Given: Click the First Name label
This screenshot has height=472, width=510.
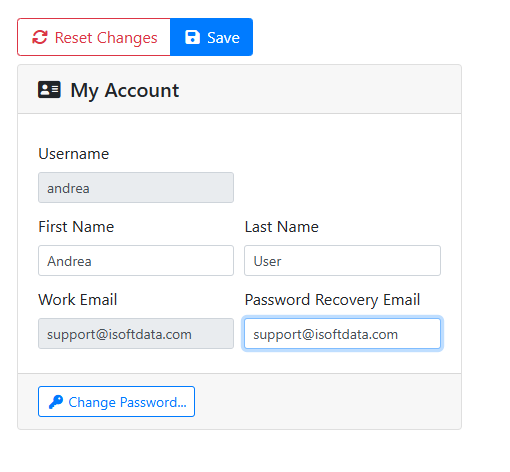Looking at the screenshot, I should [x=76, y=227].
